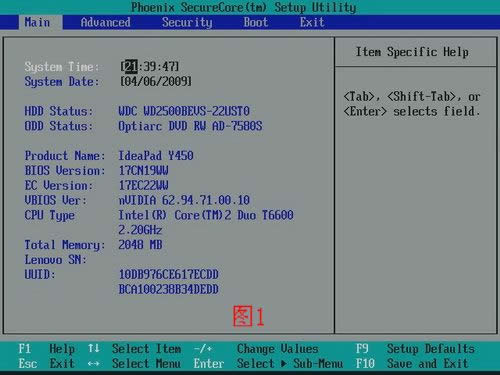Viewport: 500px width, 375px height.
Task: Click the Item Specific Help heading
Action: point(412,52)
